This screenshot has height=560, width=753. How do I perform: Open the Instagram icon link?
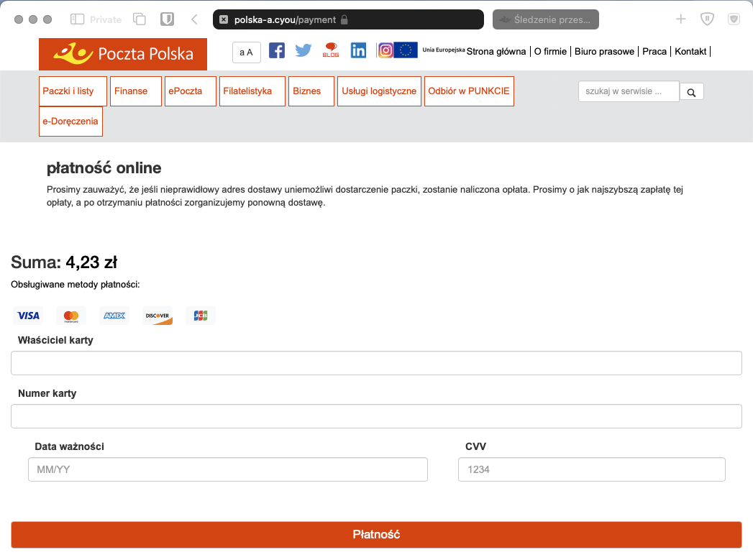coord(386,50)
